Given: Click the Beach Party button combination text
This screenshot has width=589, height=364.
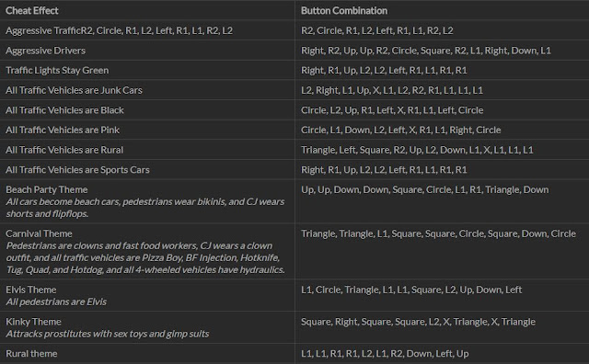Looking at the screenshot, I should coord(425,189).
